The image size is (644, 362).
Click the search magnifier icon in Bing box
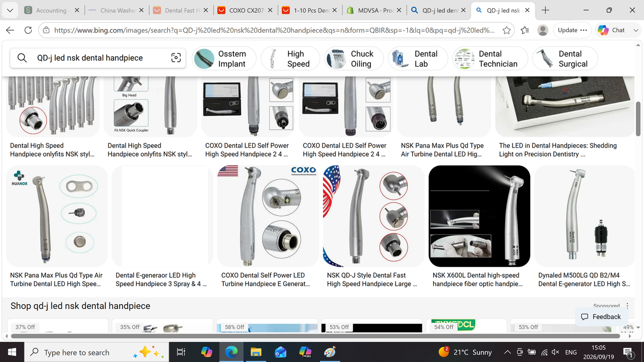(23, 57)
